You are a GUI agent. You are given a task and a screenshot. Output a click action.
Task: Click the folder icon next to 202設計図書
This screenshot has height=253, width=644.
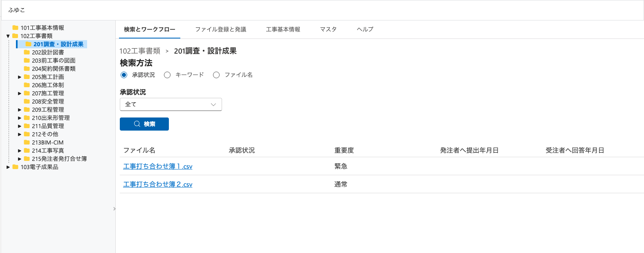tap(27, 52)
